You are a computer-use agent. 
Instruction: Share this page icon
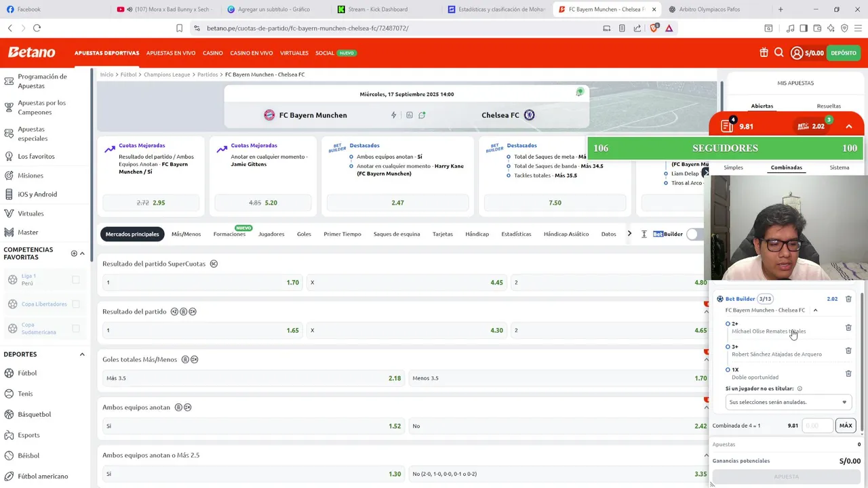pyautogui.click(x=637, y=28)
